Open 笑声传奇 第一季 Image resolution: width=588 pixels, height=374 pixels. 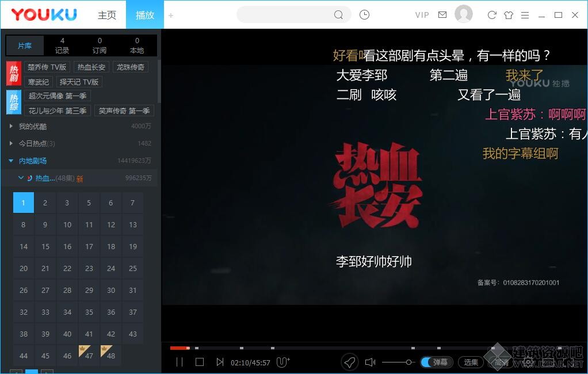coord(124,110)
